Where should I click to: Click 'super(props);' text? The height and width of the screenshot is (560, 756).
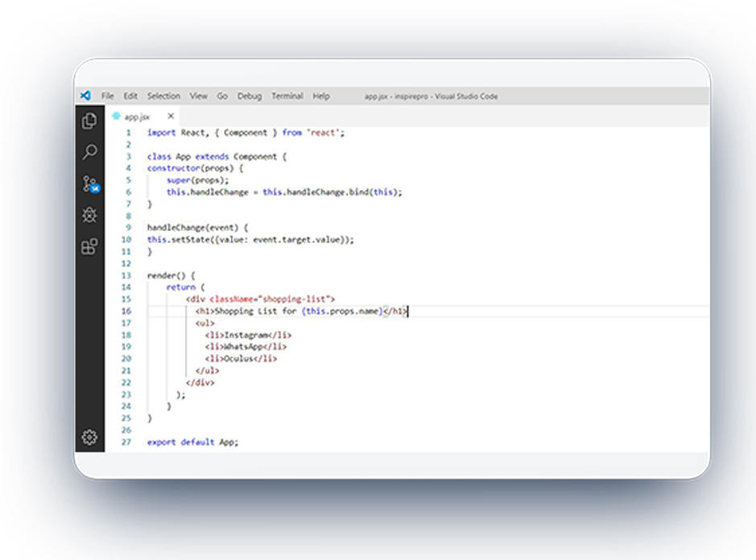[198, 180]
